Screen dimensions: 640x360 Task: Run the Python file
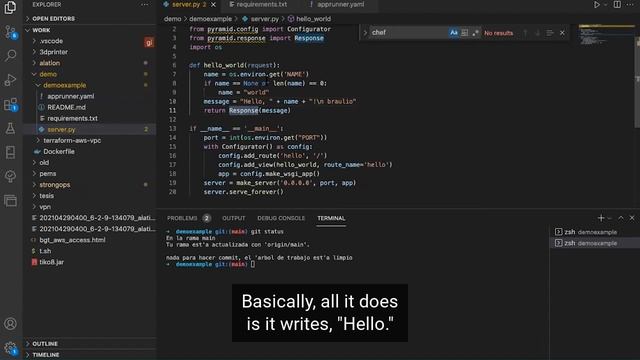tap(597, 4)
